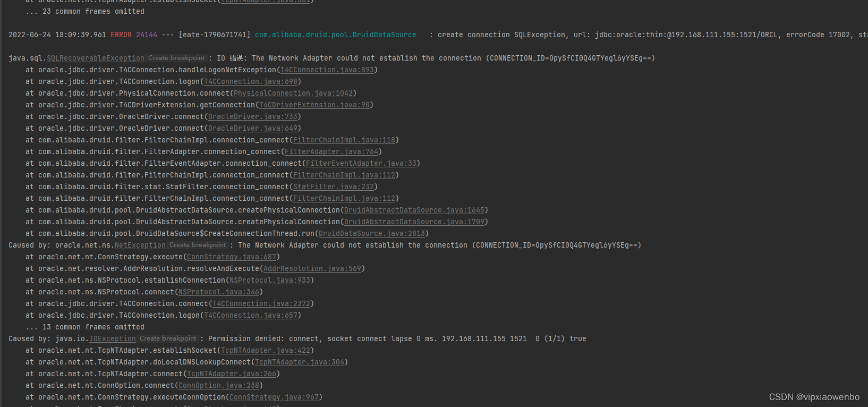Open DruidDataSource.java:2813 link
The width and height of the screenshot is (868, 407).
[372, 234]
